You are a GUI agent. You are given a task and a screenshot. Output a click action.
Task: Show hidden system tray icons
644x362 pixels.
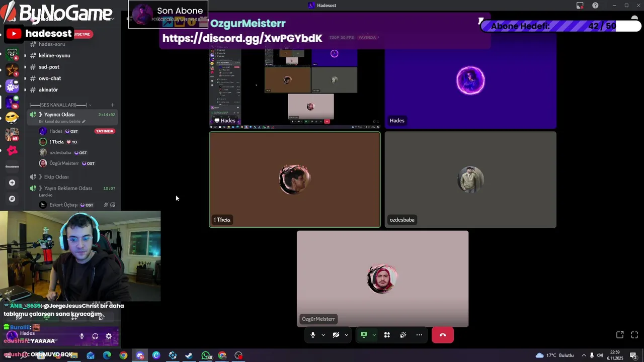[584, 355]
